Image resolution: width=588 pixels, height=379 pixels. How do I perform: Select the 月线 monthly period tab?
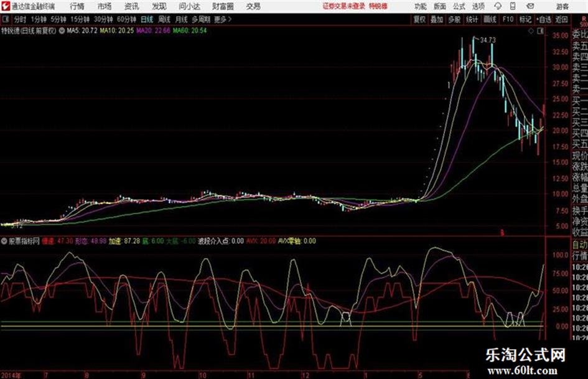tap(182, 19)
